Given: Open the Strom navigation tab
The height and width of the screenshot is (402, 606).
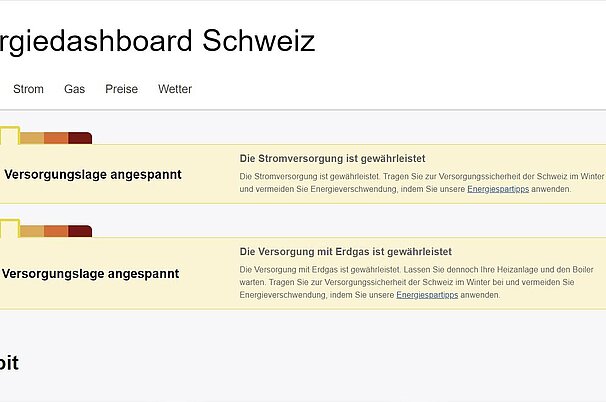Looking at the screenshot, I should pos(28,89).
